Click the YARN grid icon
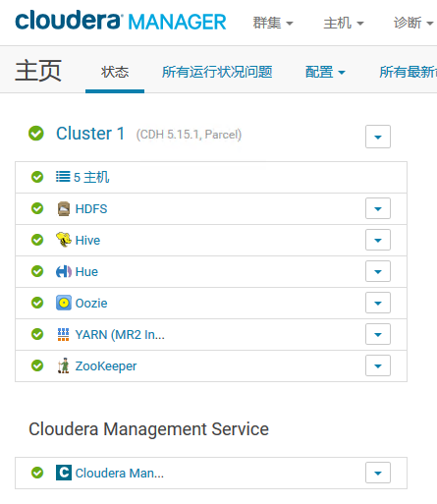Viewport: 437px width, 504px height. click(64, 334)
